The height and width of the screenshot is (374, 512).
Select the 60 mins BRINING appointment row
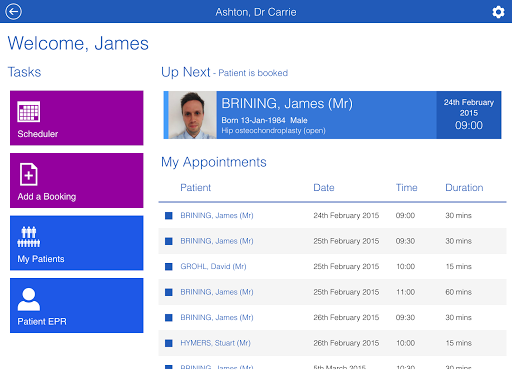click(332, 292)
